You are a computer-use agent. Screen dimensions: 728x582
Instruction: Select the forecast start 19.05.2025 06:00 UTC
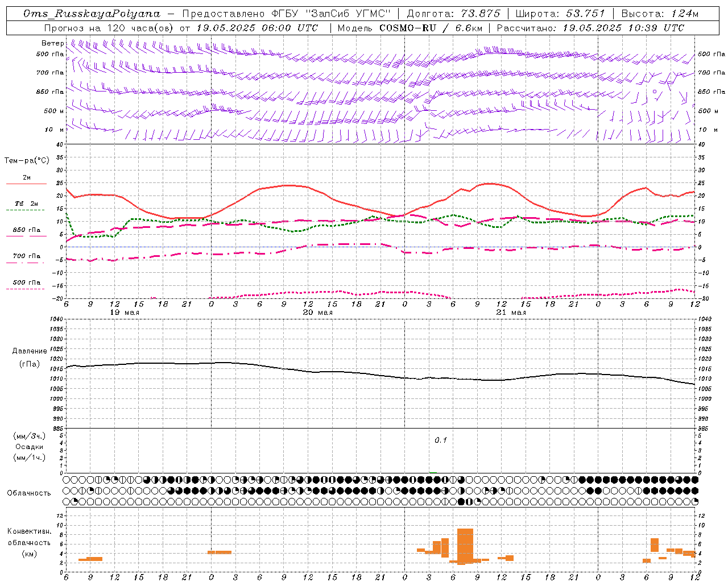tap(257, 28)
